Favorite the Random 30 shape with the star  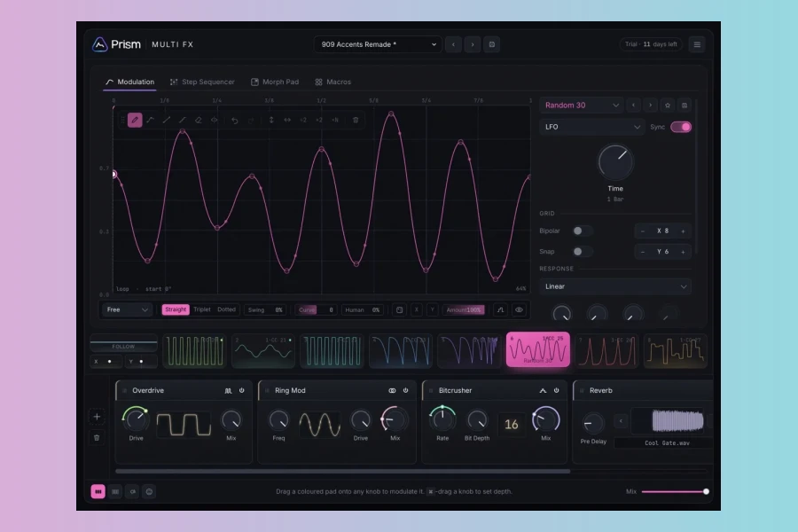[x=668, y=106]
